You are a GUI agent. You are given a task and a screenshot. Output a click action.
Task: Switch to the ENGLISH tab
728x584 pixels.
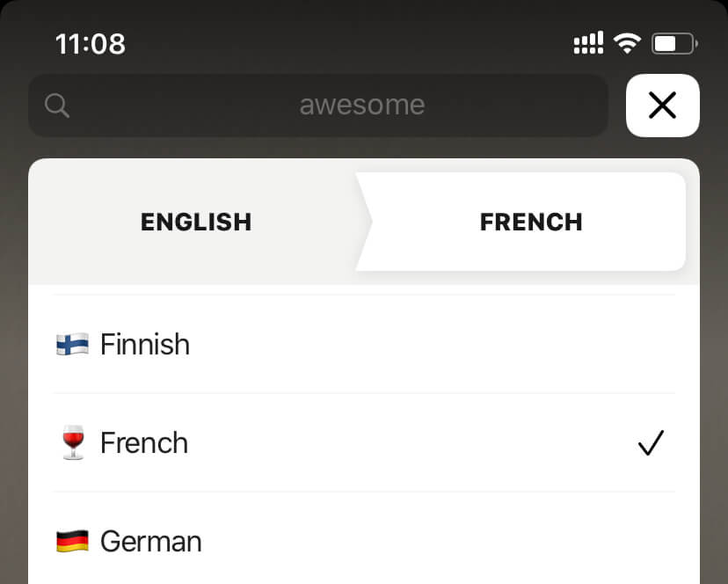coord(195,222)
